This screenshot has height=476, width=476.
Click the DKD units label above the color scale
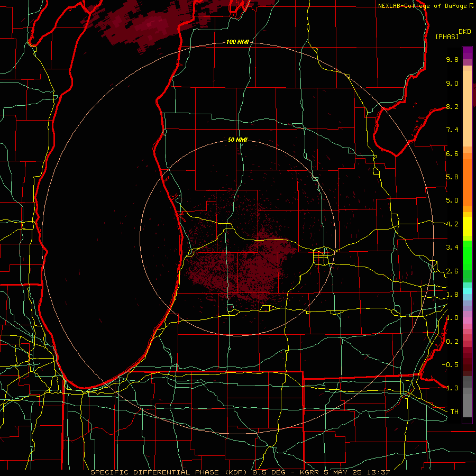point(464,32)
